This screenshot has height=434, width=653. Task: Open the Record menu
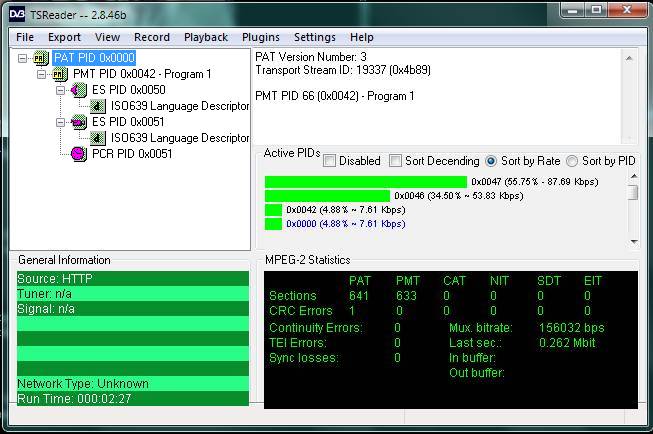pos(152,37)
